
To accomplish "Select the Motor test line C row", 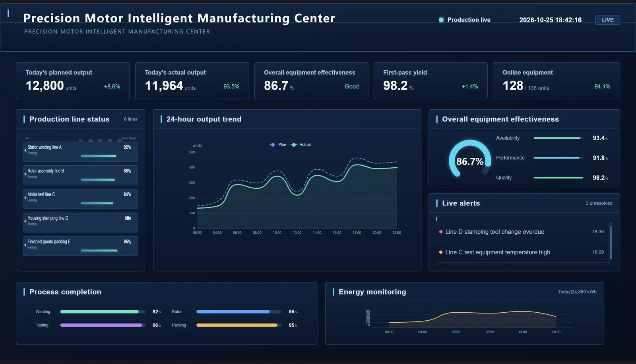I will coord(80,199).
